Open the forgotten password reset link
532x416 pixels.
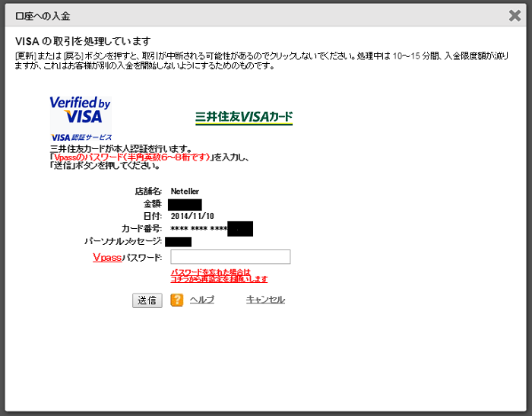tap(219, 276)
